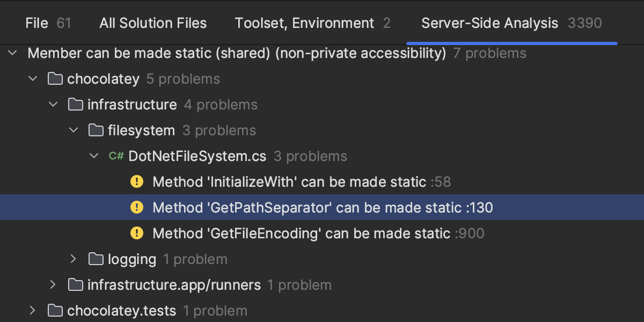Image resolution: width=644 pixels, height=322 pixels.
Task: Select 'GetFileEncoding can be made static' problem
Action: pos(301,233)
